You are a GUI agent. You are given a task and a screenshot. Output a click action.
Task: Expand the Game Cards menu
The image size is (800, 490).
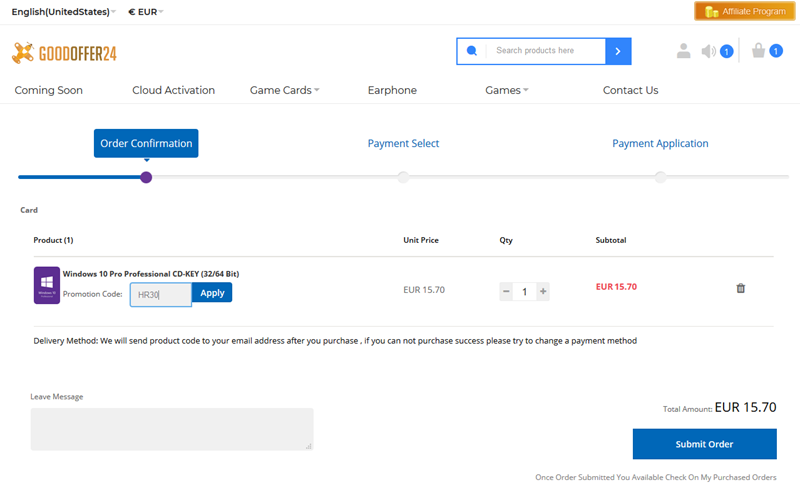(284, 90)
